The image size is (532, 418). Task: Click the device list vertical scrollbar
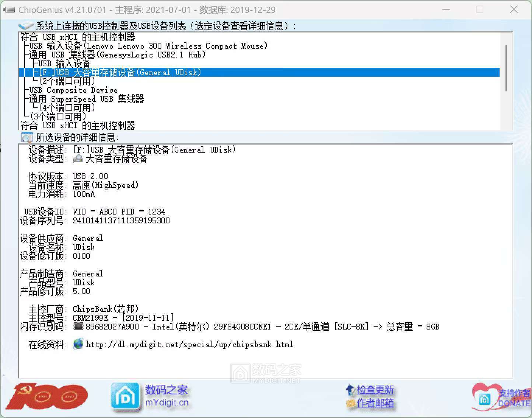coord(507,68)
